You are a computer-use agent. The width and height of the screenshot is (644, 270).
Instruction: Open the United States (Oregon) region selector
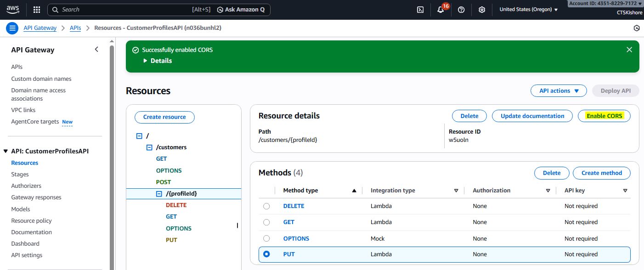click(528, 10)
